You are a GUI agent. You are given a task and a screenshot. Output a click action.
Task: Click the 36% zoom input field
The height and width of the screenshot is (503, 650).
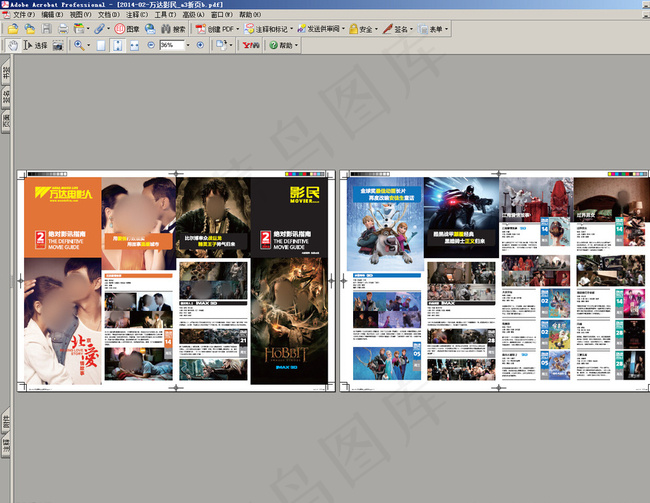172,45
